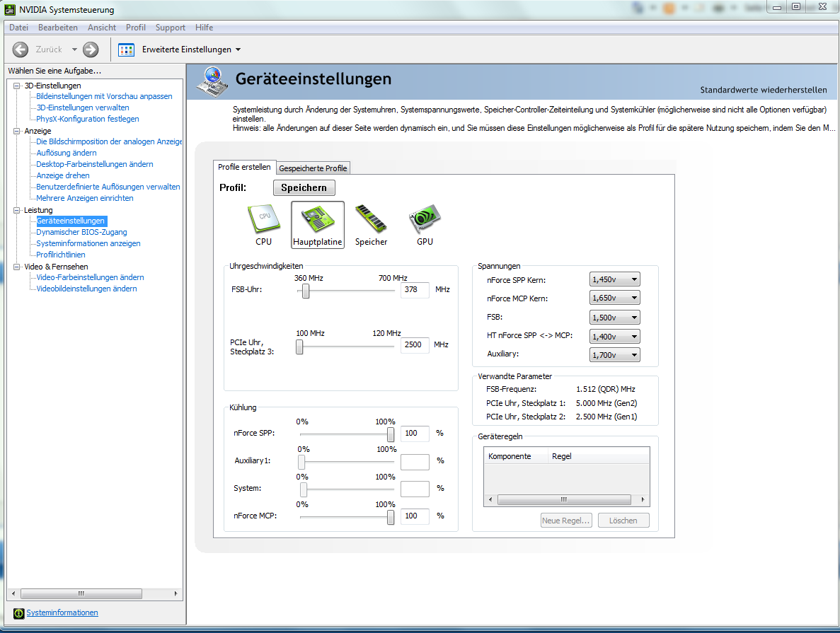Switch to Gespeicherte Profile tab
840x633 pixels.
point(313,168)
